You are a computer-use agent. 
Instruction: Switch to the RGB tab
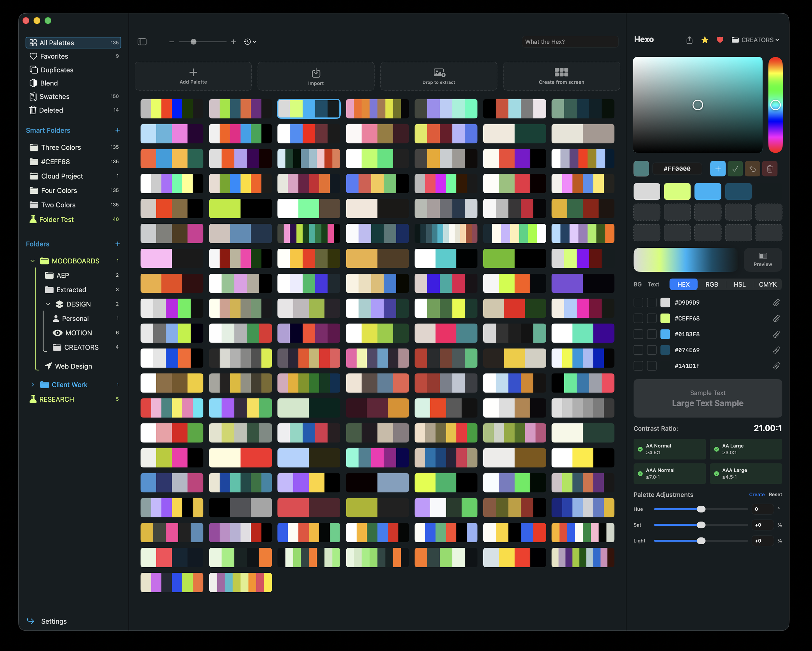tap(711, 284)
